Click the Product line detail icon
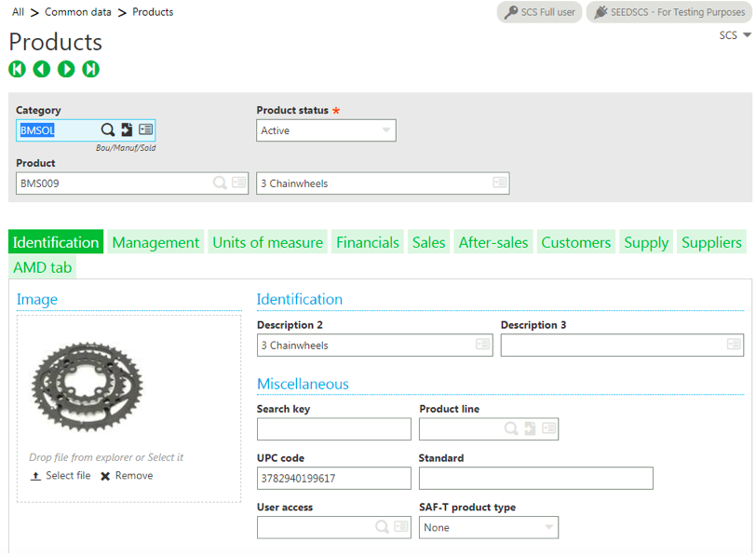Image resolution: width=756 pixels, height=556 pixels. [x=547, y=428]
